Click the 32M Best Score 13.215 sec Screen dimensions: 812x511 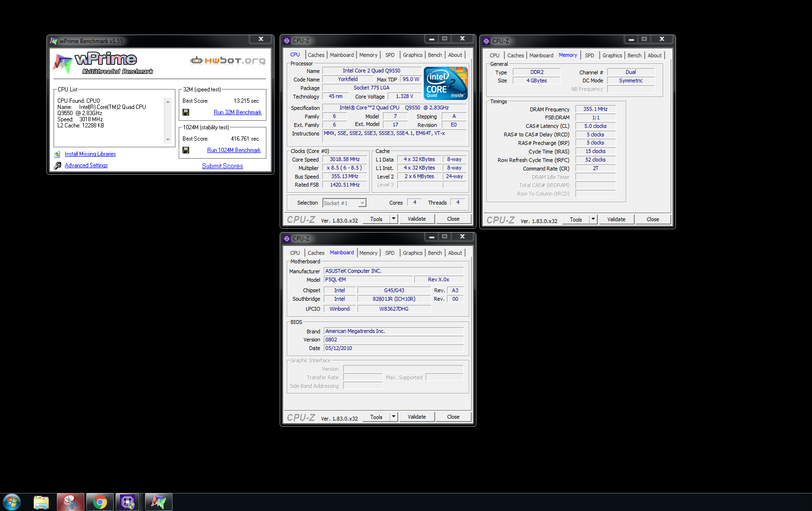coord(246,101)
